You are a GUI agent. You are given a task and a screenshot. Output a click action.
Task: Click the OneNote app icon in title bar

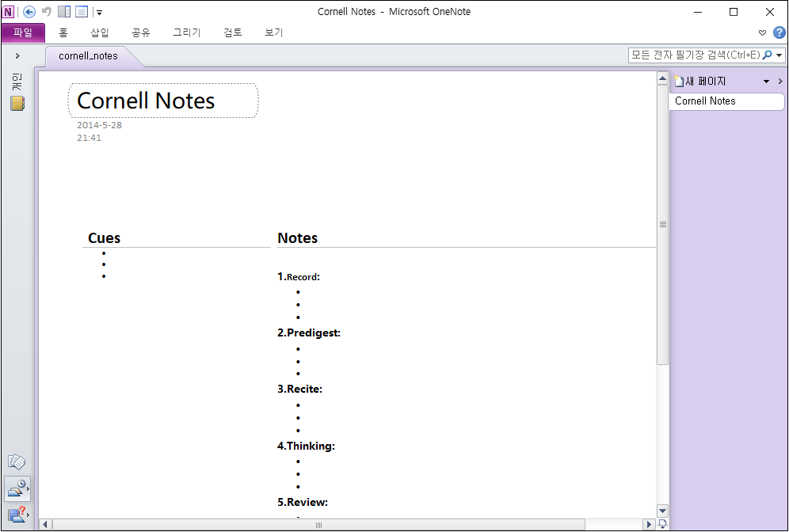click(8, 12)
